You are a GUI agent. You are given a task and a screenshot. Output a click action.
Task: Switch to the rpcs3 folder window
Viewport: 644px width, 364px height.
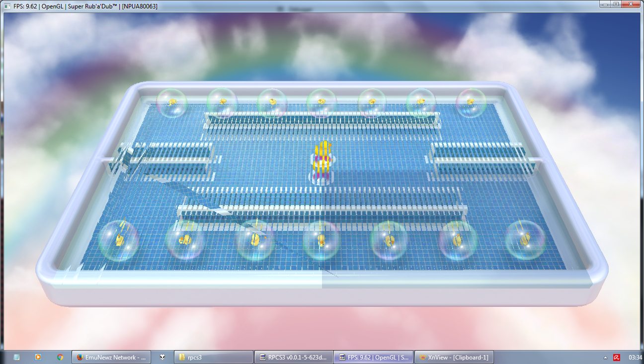[x=214, y=357]
